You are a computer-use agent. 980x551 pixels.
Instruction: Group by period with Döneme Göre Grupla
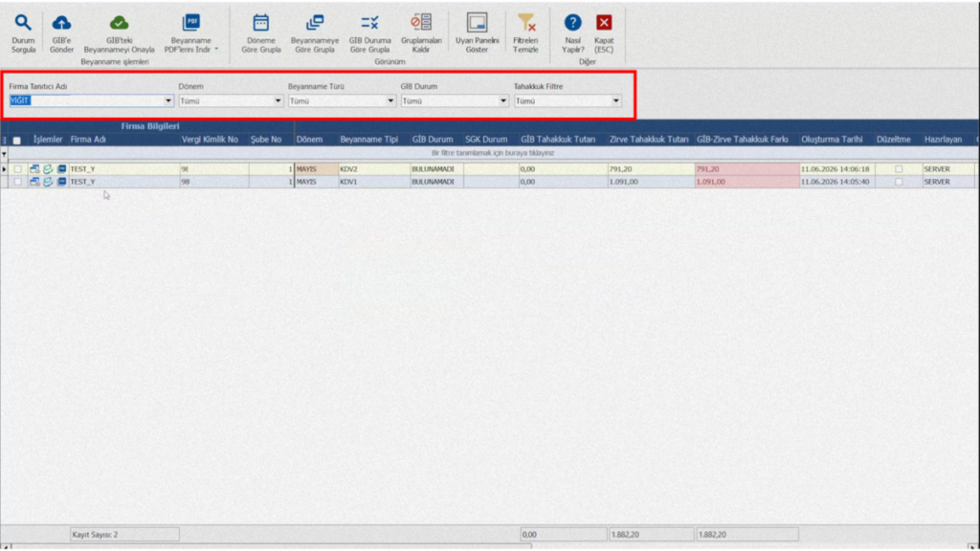[260, 23]
